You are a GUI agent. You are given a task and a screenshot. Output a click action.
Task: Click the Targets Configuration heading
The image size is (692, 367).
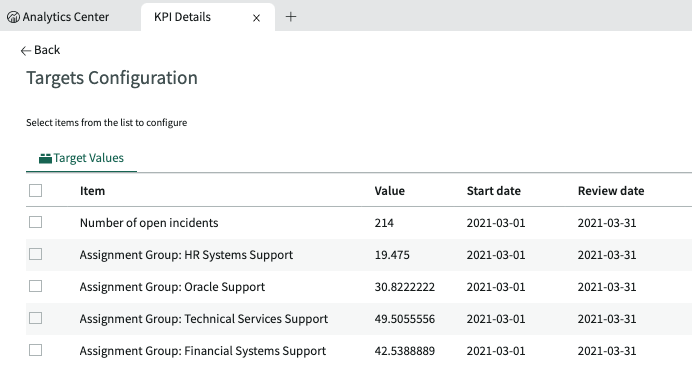pos(112,78)
